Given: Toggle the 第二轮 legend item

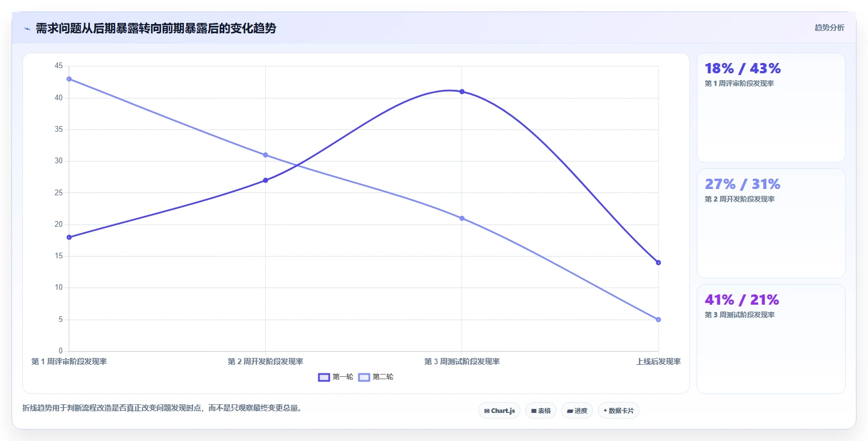Looking at the screenshot, I should 376,377.
